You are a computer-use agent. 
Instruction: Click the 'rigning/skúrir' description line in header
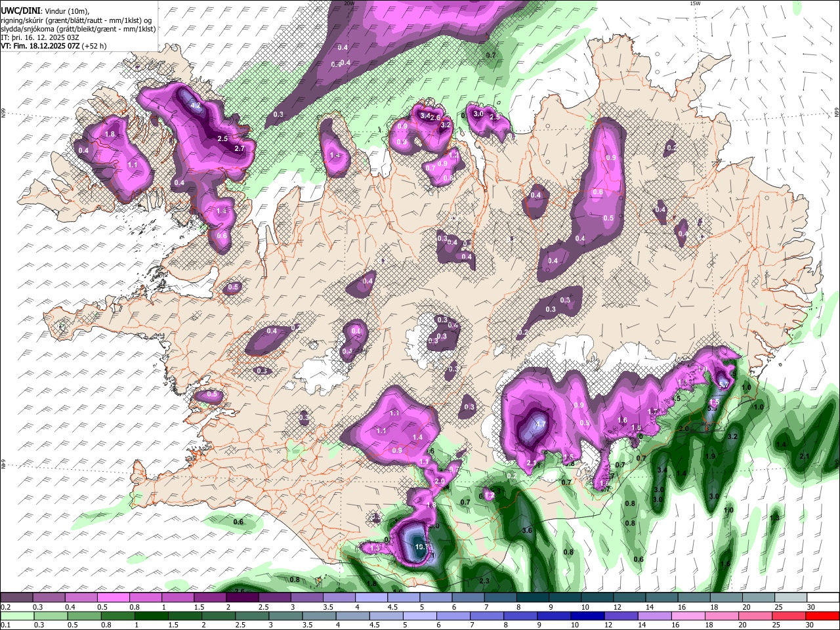click(77, 20)
